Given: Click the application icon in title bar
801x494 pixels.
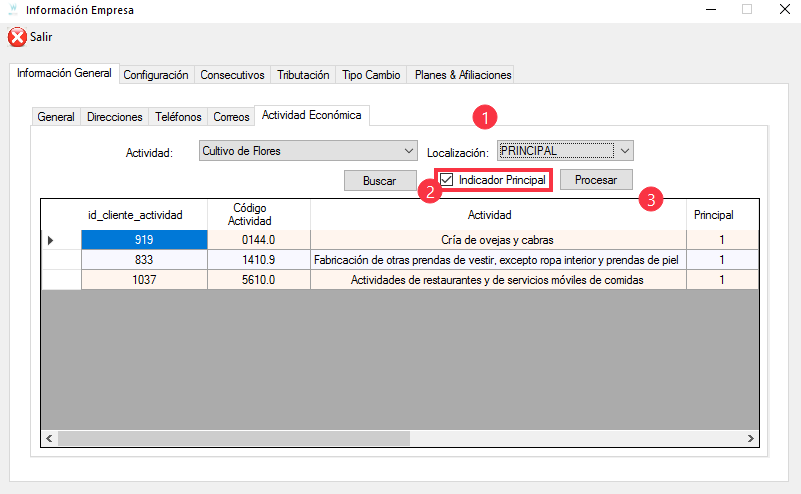Looking at the screenshot, I should point(13,10).
